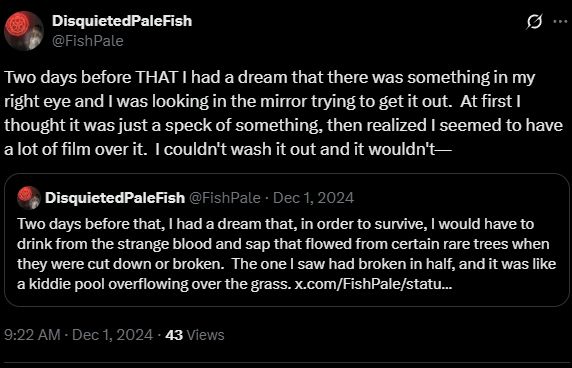Open the DisquietedPaleFish name at post top

coord(122,21)
